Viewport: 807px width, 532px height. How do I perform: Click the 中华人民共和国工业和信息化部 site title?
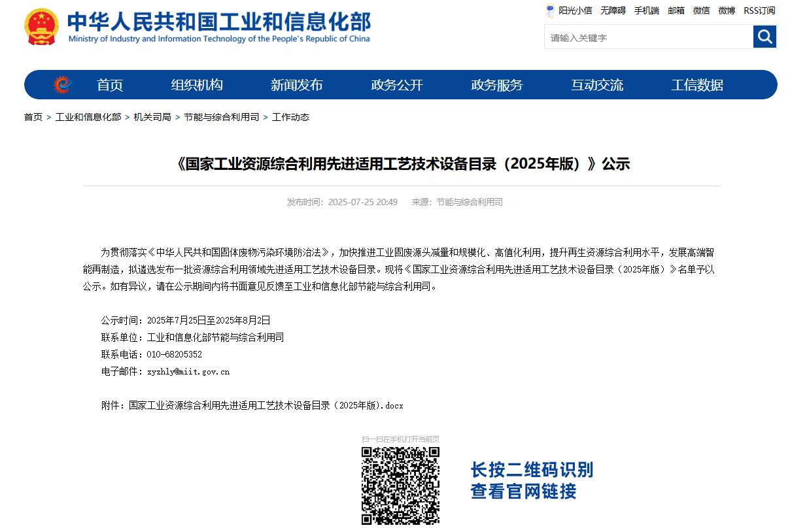pos(219,22)
